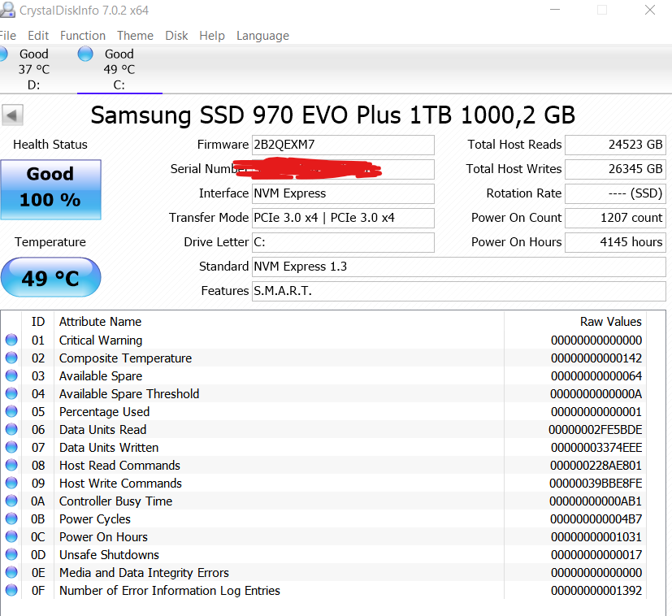Click the Good 100 % health status button
The height and width of the screenshot is (616, 672).
click(x=50, y=189)
